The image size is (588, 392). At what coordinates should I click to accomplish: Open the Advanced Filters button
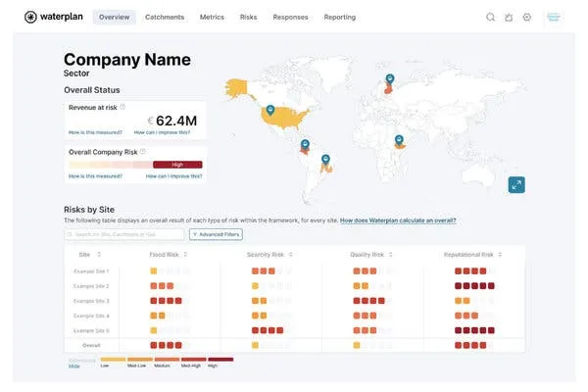pos(216,234)
